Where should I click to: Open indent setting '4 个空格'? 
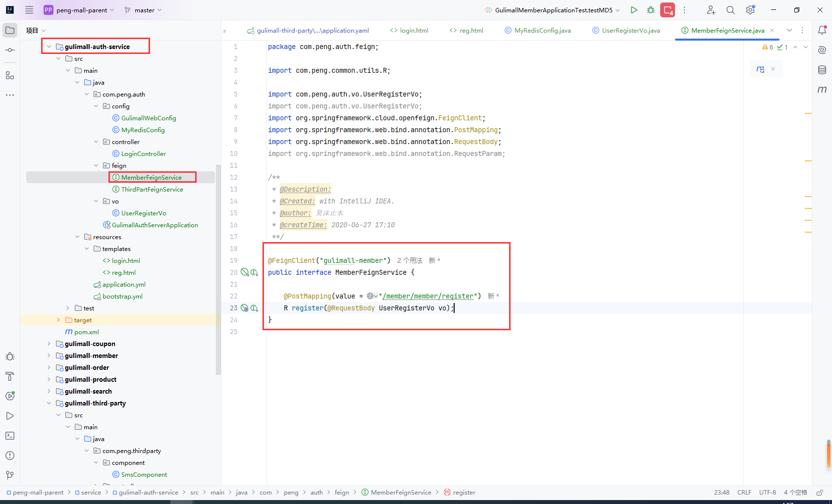(x=795, y=493)
